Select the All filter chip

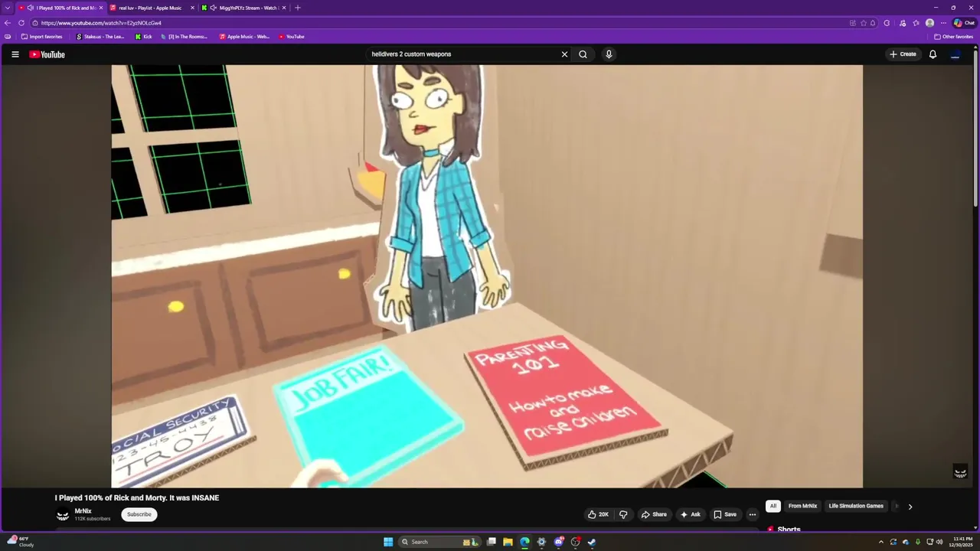(x=773, y=506)
